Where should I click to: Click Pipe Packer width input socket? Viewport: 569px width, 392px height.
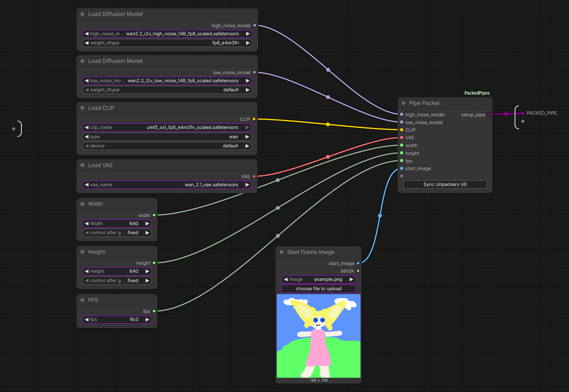pyautogui.click(x=401, y=145)
